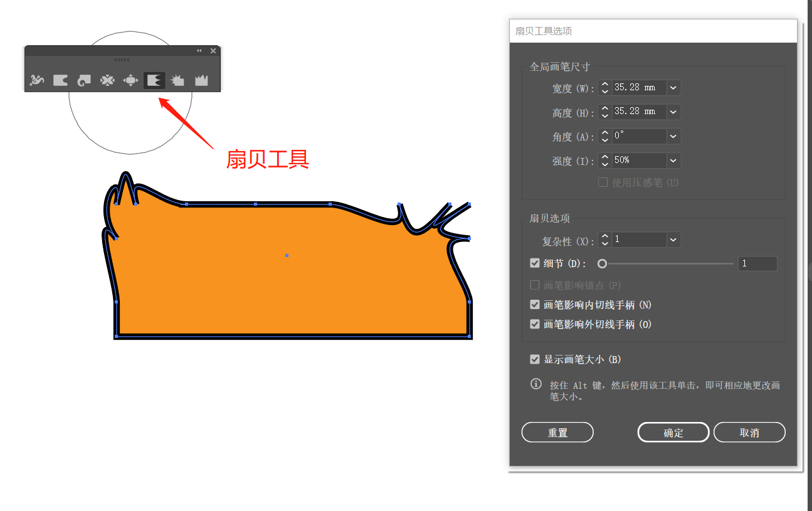The width and height of the screenshot is (812, 511).
Task: Click the center point of the orange shape
Action: (x=287, y=255)
